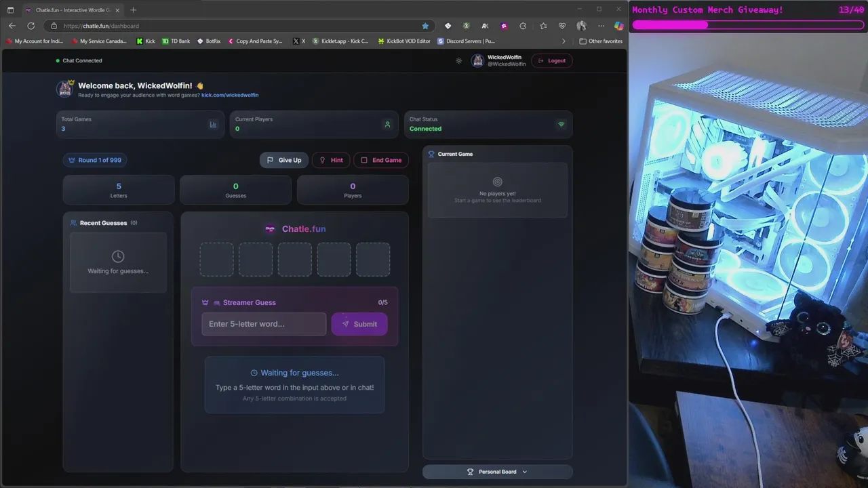The width and height of the screenshot is (868, 488).
Task: Click the Browser essentials heart icon
Action: (x=562, y=26)
